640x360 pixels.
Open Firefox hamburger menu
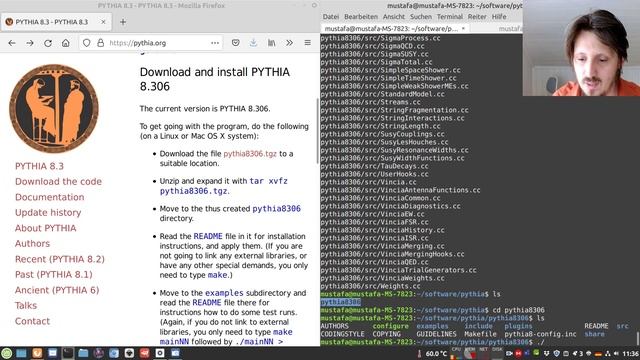coord(307,43)
